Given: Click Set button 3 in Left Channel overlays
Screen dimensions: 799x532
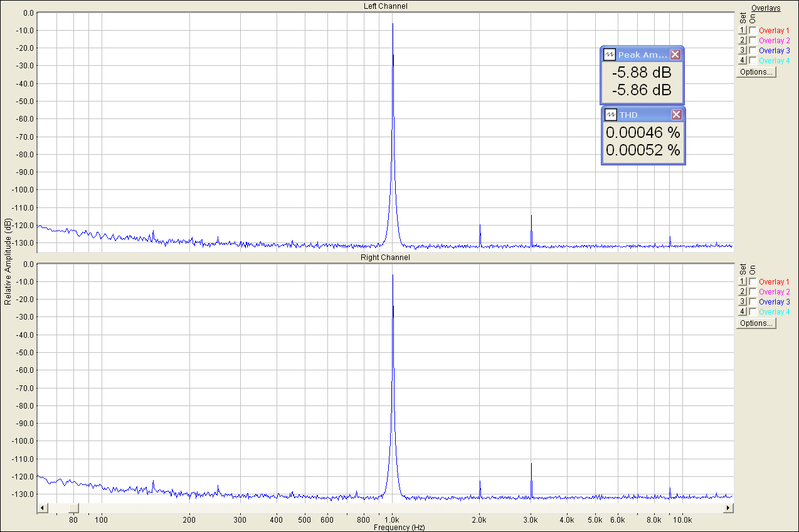Looking at the screenshot, I should (743, 50).
